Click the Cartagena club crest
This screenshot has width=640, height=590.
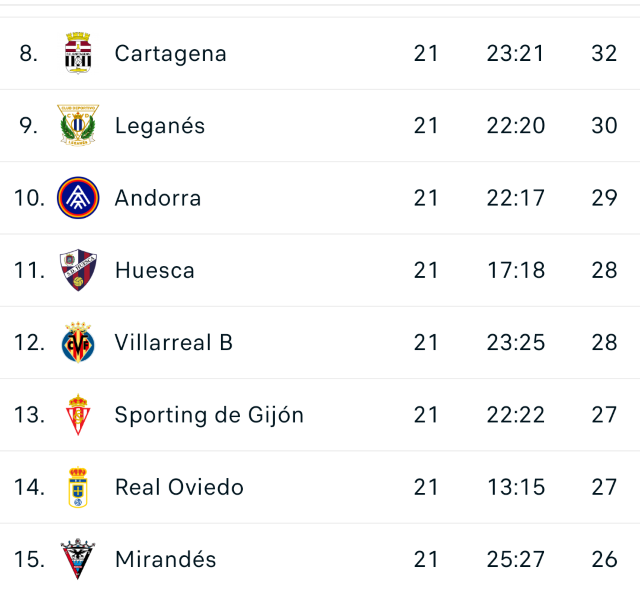click(x=78, y=53)
